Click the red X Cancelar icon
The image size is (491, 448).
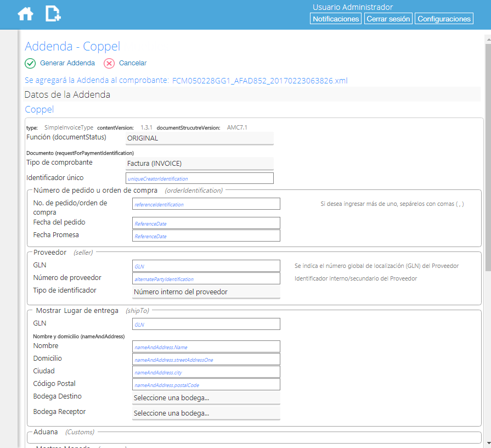109,63
